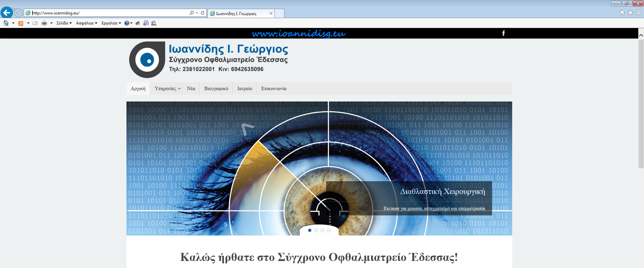Image resolution: width=644 pixels, height=268 pixels.
Task: Open Favorites with the star icon
Action: click(x=630, y=13)
